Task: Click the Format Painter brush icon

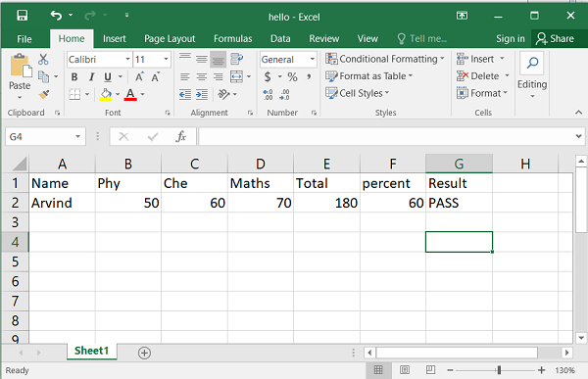Action: [44, 94]
